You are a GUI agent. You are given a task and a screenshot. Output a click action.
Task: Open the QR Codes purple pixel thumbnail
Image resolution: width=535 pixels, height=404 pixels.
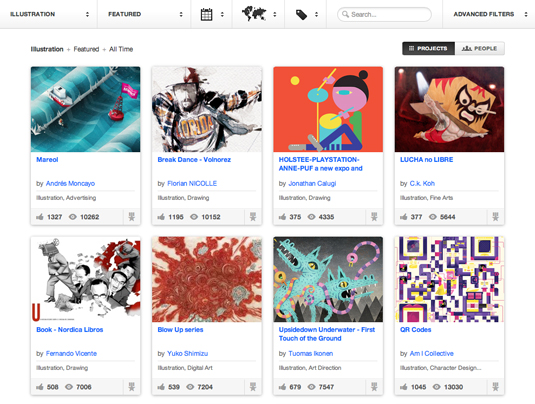click(449, 279)
